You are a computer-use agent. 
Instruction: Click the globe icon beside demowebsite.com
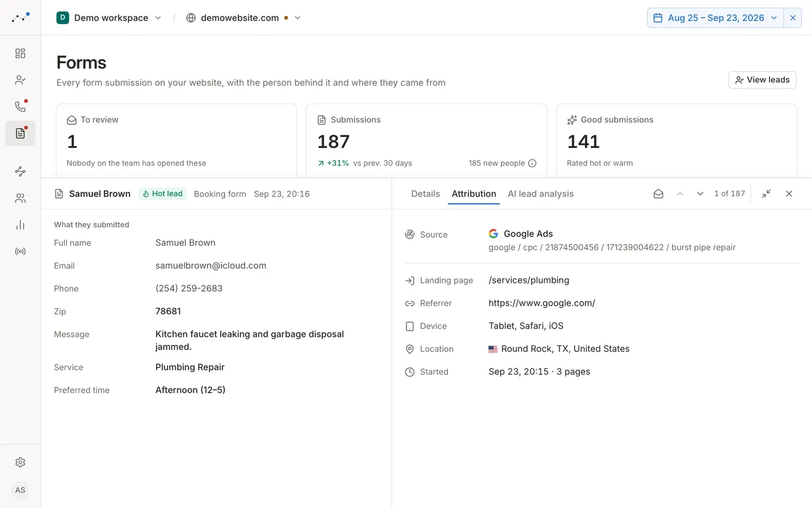click(x=191, y=18)
